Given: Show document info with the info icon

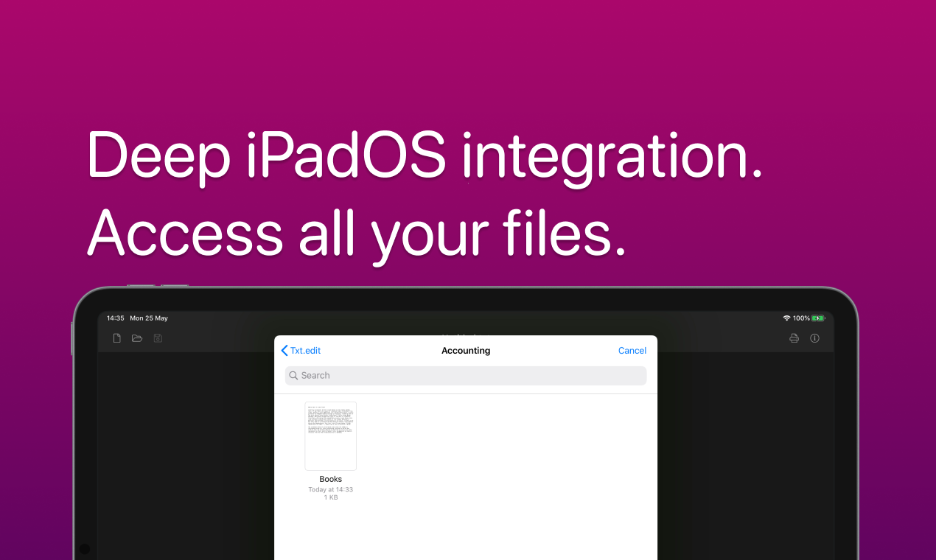Looking at the screenshot, I should tap(814, 338).
